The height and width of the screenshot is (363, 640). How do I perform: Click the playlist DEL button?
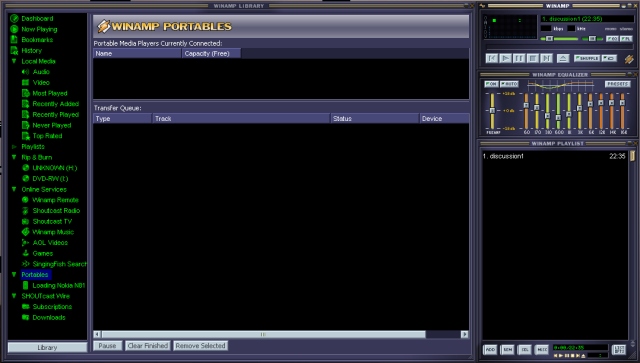[x=524, y=350]
